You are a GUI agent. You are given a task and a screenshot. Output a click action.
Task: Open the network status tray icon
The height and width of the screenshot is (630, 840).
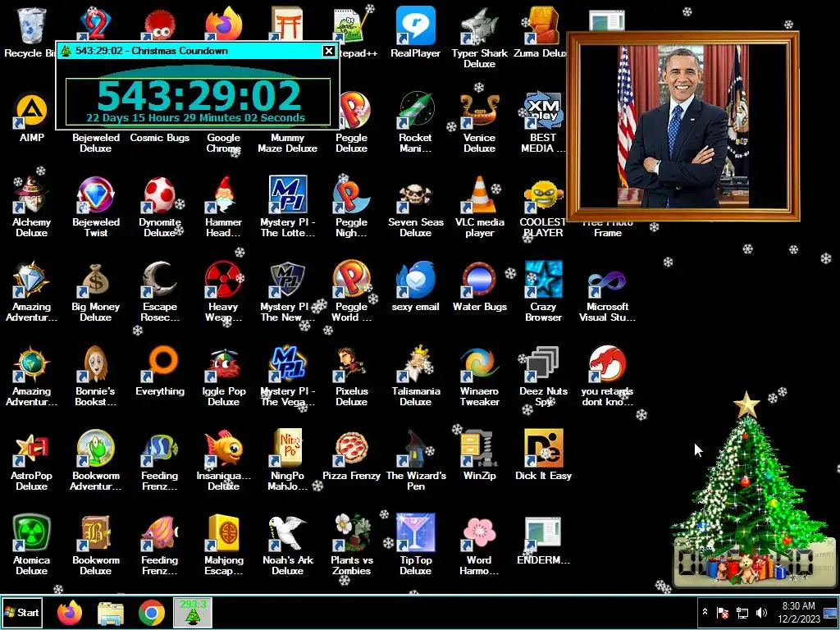click(x=742, y=612)
